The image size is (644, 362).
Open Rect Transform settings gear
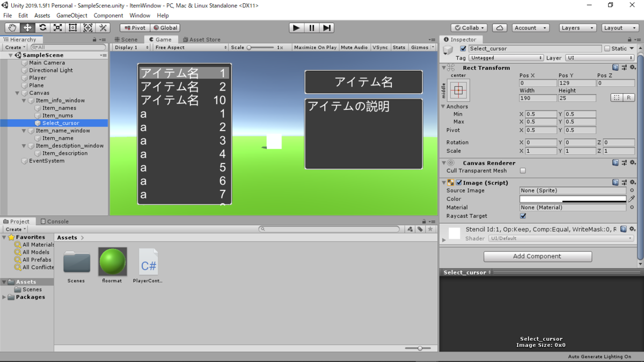pos(633,68)
